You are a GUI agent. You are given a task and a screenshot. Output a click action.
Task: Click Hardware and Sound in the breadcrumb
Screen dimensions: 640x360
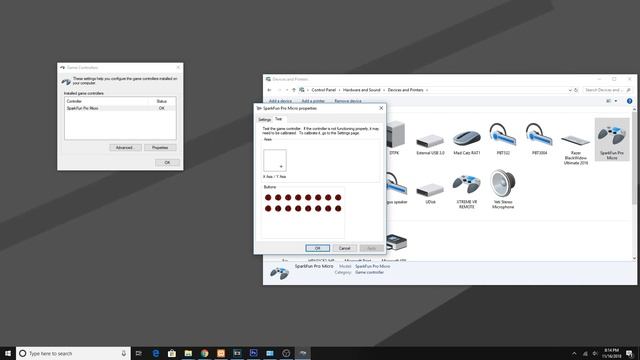click(361, 90)
